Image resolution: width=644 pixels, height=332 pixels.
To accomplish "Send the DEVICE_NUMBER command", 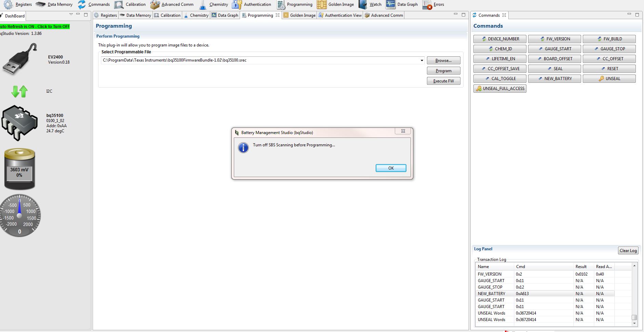I will click(x=500, y=39).
